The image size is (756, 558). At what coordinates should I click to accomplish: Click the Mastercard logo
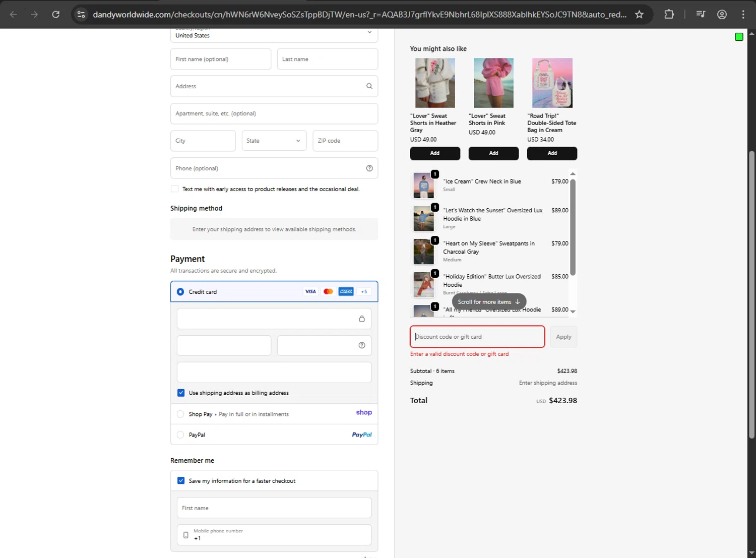328,291
